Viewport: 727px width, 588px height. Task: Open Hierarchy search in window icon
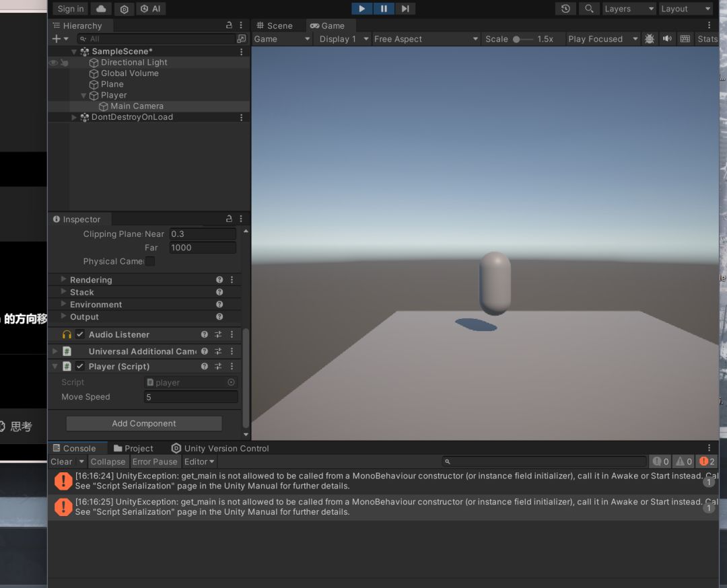pos(242,39)
